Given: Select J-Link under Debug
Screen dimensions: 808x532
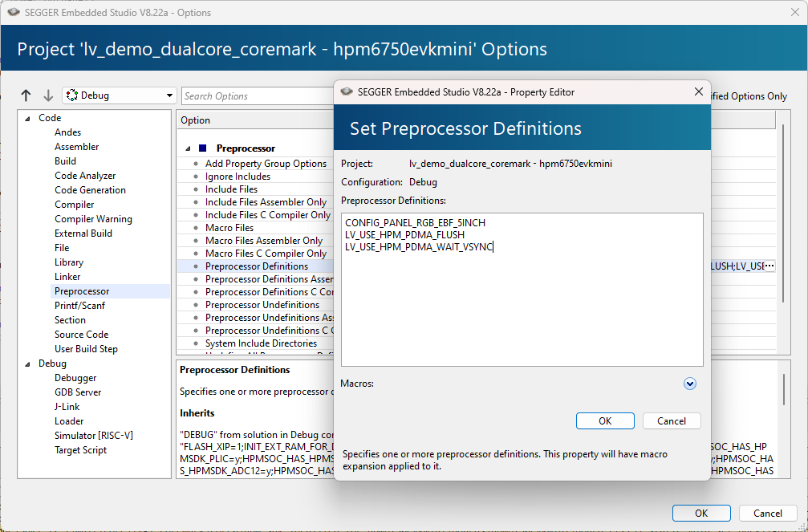Looking at the screenshot, I should (x=67, y=407).
